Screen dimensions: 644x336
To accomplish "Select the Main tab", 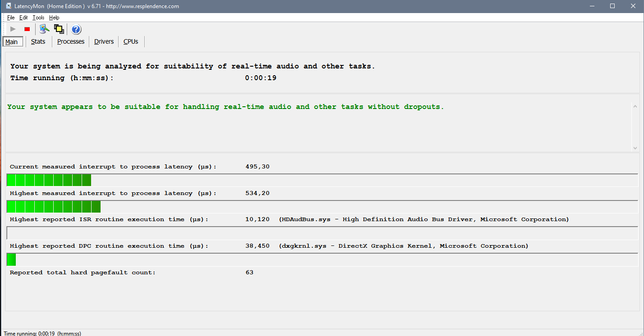I will point(12,42).
